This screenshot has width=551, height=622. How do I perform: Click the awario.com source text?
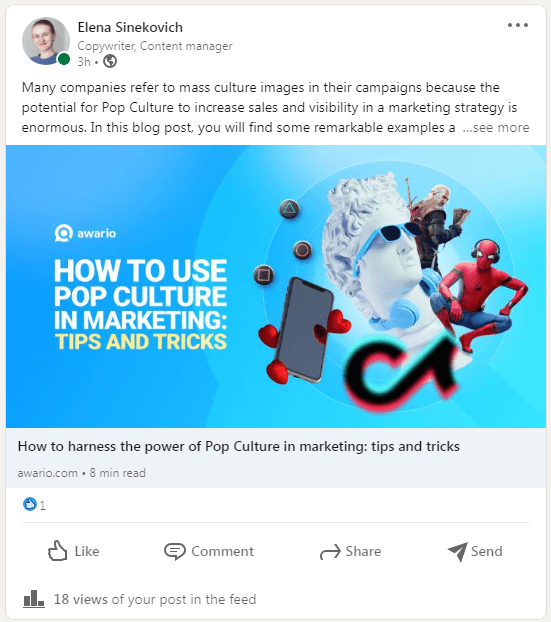tap(48, 473)
